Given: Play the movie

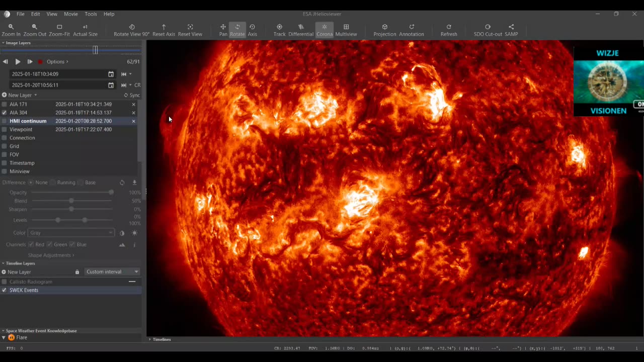Looking at the screenshot, I should [18, 61].
